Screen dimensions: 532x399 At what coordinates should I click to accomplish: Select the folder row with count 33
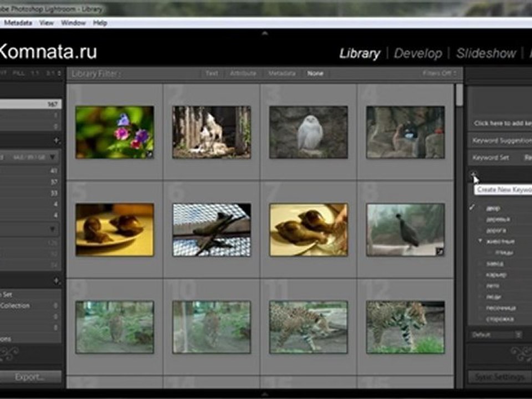30,193
